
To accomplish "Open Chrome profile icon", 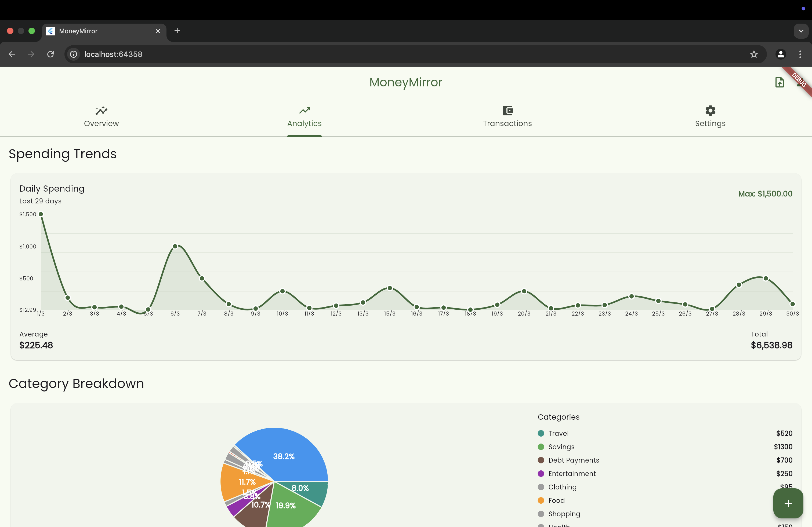I will tap(781, 54).
